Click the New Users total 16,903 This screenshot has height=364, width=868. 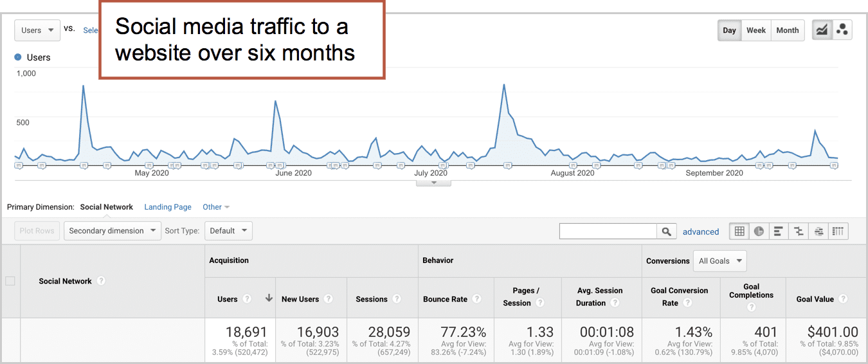pyautogui.click(x=318, y=332)
